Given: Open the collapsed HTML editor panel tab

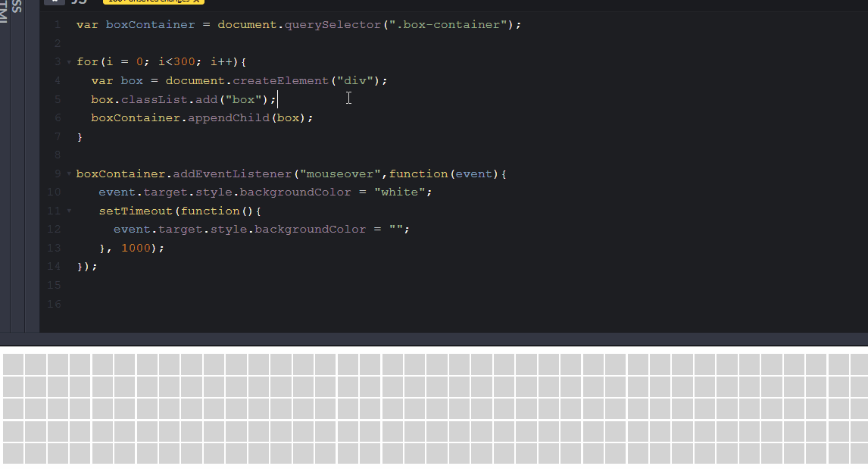Looking at the screenshot, I should click(3, 11).
